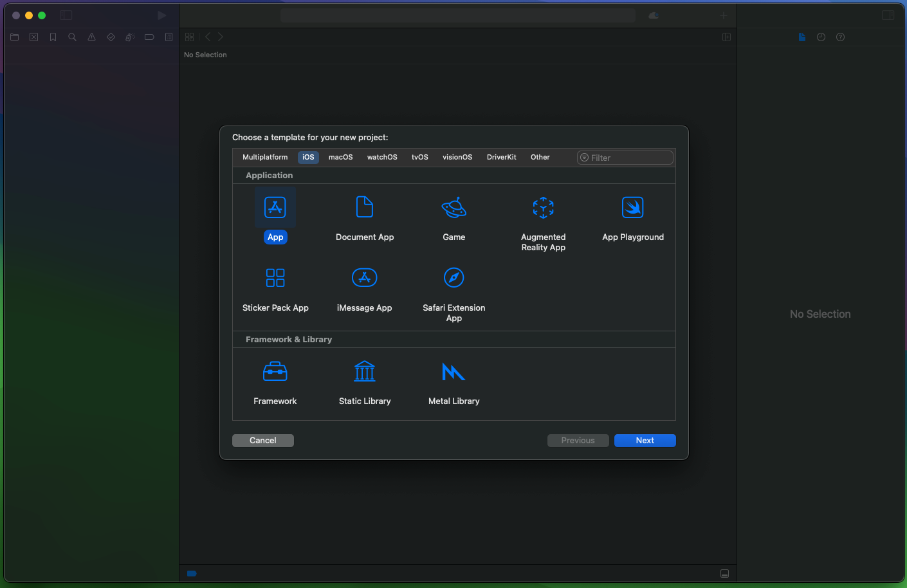Open the DriverKit tab
The height and width of the screenshot is (588, 907).
(x=502, y=157)
